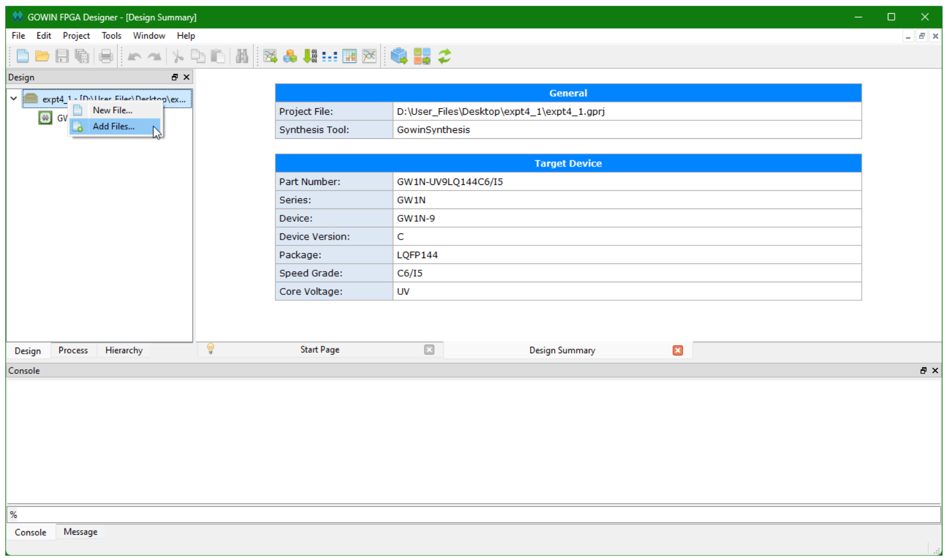This screenshot has width=946, height=560.
Task: Switch to the Console bottom tab
Action: tap(31, 532)
